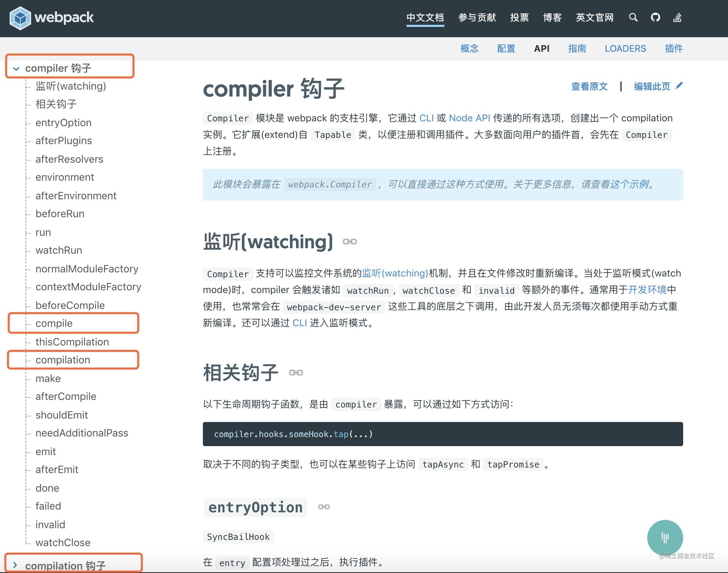Collapse the compiler 钩子 sidebar section
728x573 pixels.
click(x=16, y=69)
